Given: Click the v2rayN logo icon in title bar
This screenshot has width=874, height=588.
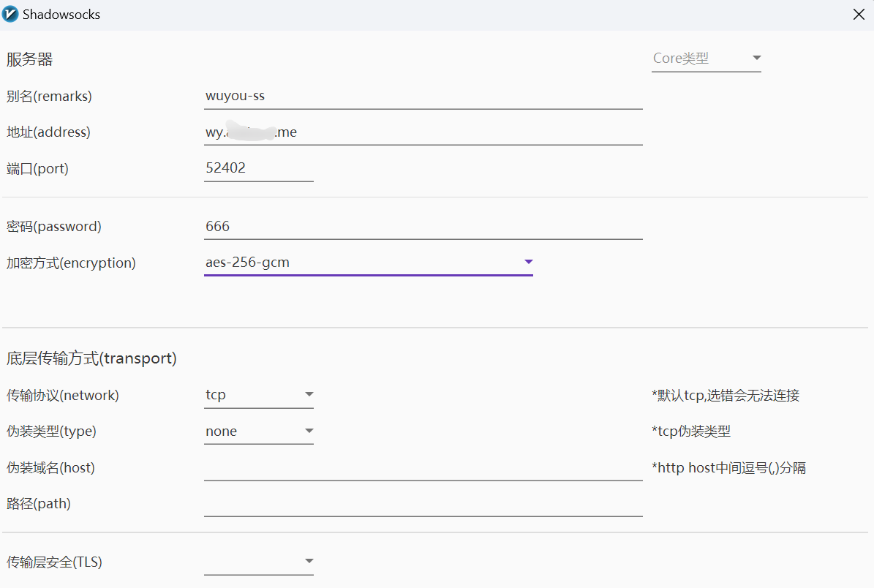Looking at the screenshot, I should point(11,15).
